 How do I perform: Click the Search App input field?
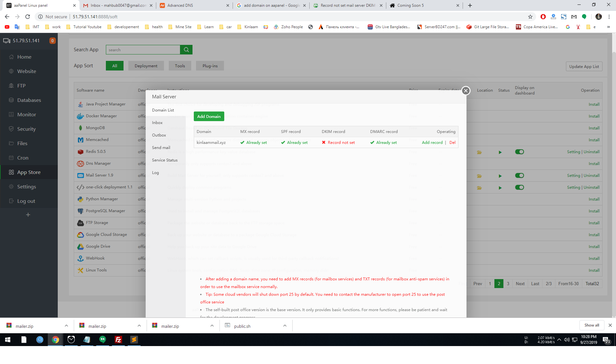pyautogui.click(x=143, y=50)
